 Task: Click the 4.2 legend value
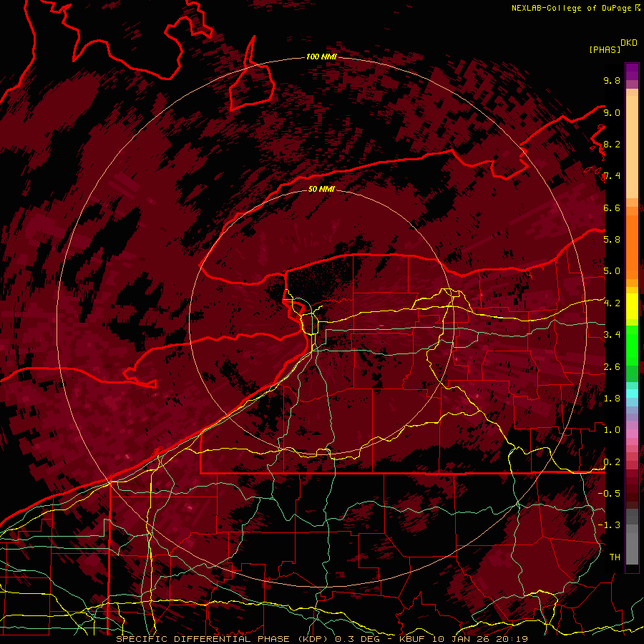pyautogui.click(x=612, y=303)
